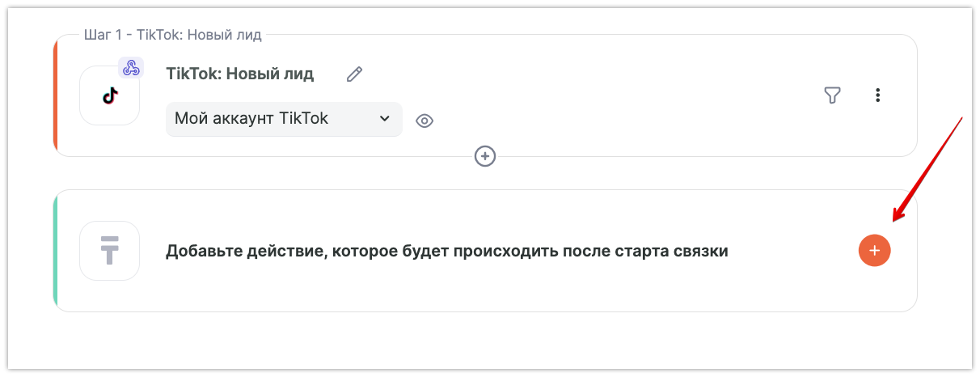Click the TikTok logo icon
Viewport: 980px width, 377px height.
tap(110, 95)
